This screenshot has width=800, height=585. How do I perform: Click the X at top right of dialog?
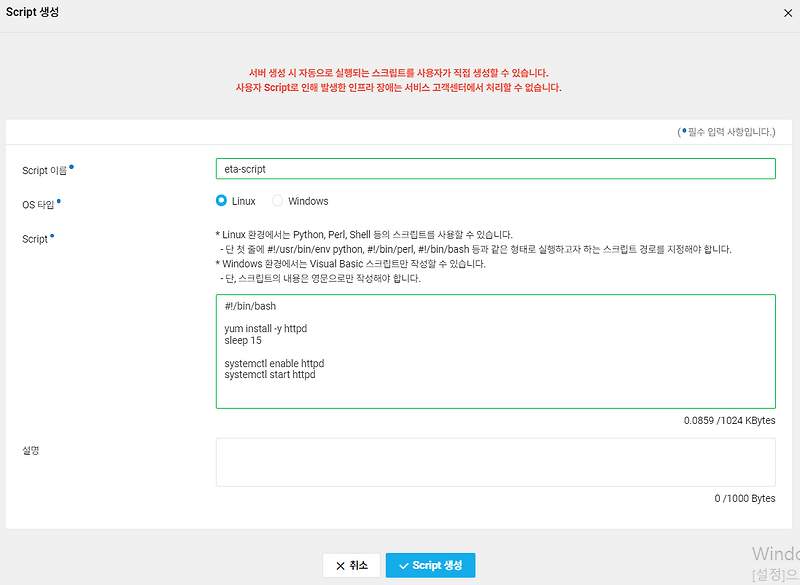click(x=788, y=13)
